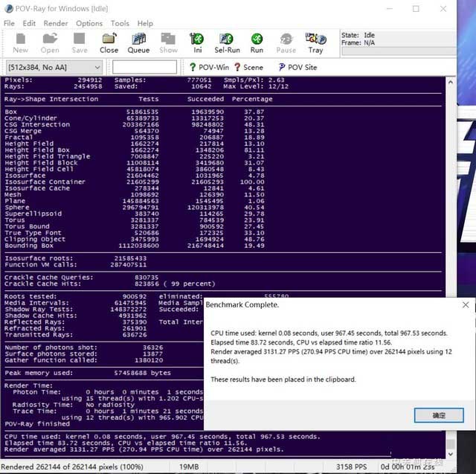Open the Options menu
476x474 pixels.
click(x=89, y=23)
